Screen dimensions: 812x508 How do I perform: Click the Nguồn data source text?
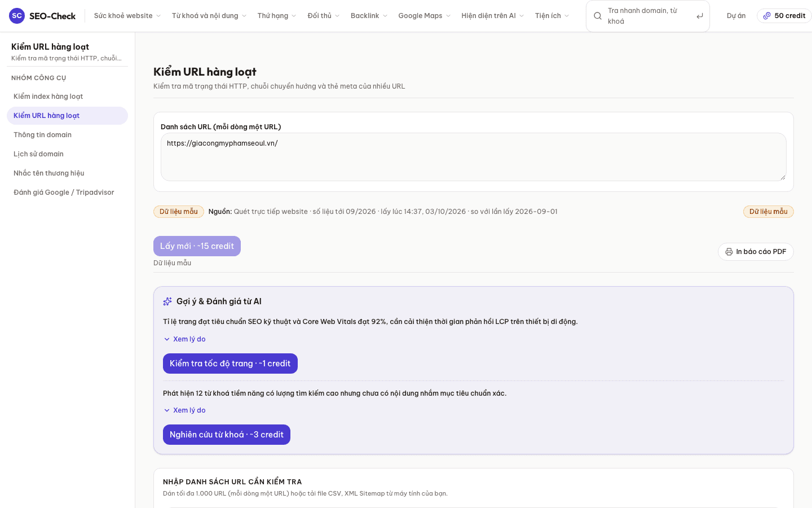[x=383, y=212]
